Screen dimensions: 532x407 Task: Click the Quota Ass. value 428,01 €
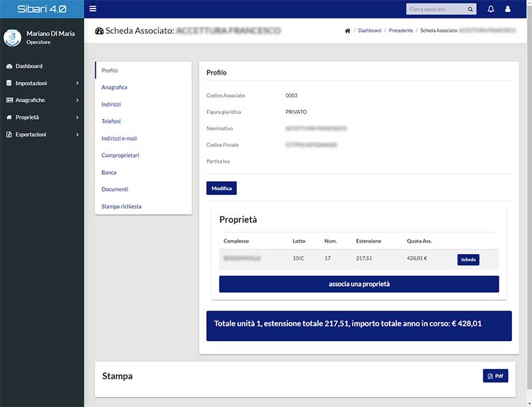417,258
